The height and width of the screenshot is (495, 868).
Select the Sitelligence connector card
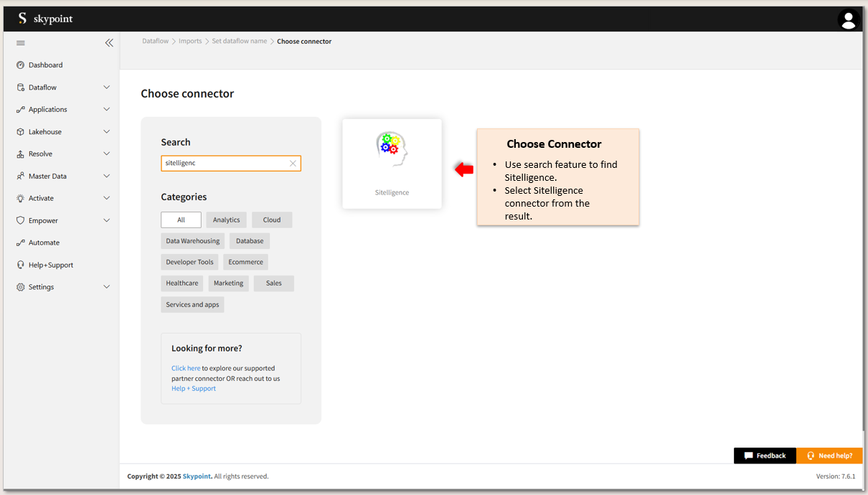(392, 164)
